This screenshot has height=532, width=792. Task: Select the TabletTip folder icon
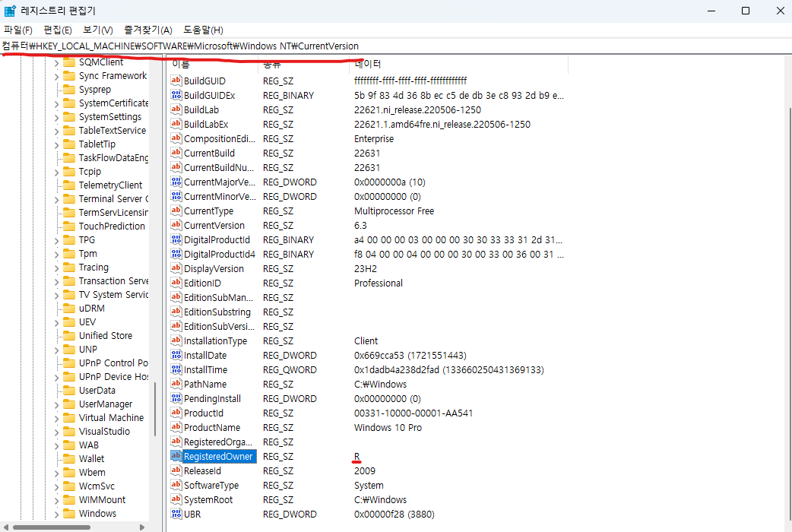click(x=69, y=144)
